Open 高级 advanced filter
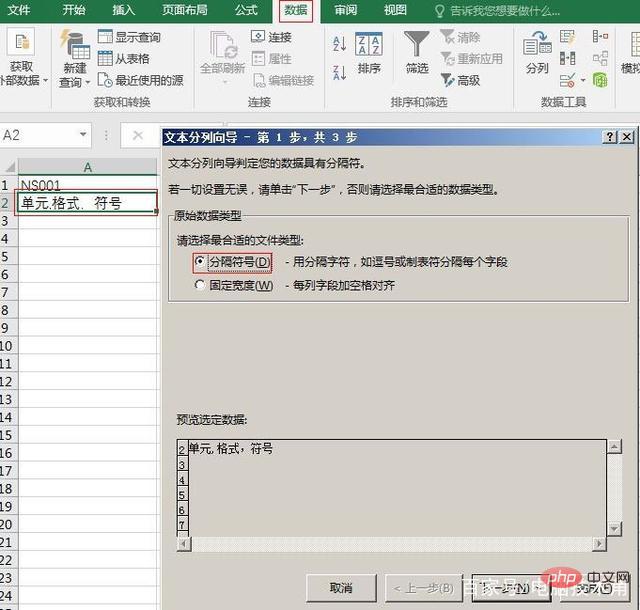Image resolution: width=640 pixels, height=610 pixels. tap(460, 80)
